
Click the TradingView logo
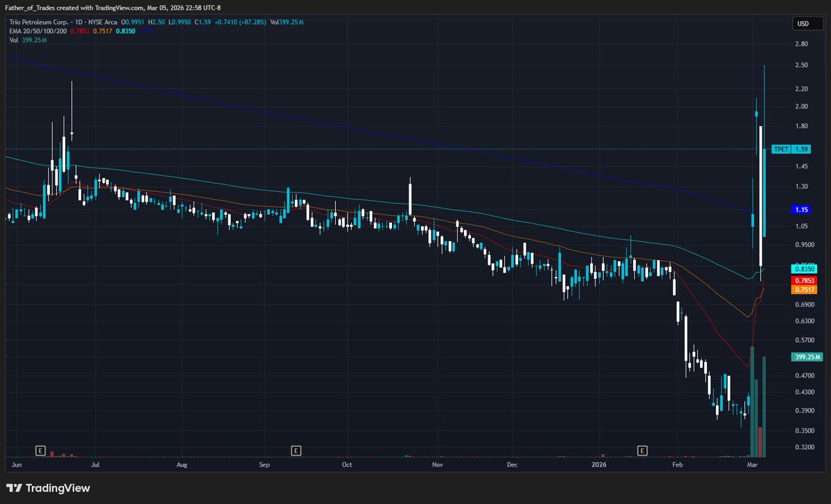[x=46, y=488]
